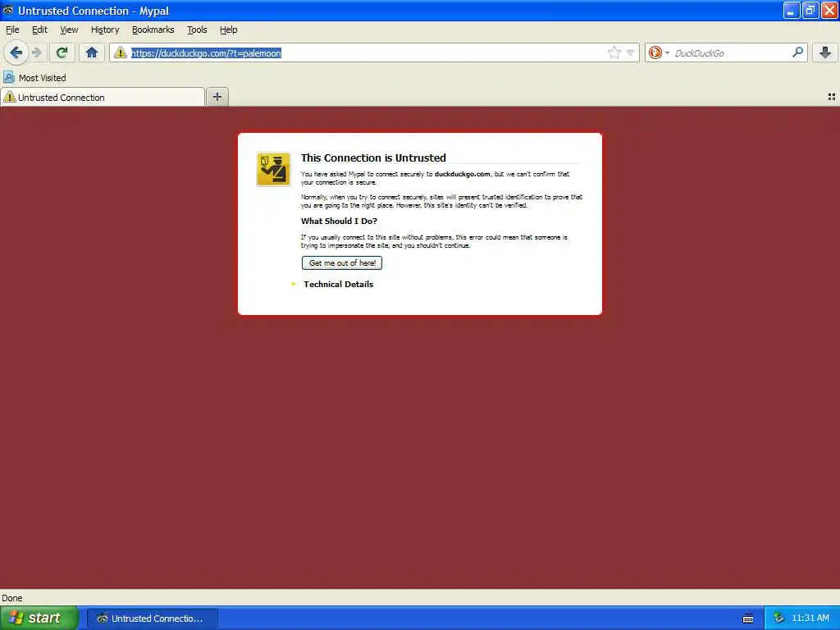Click the Untrusted Connection taskbar button

(x=152, y=619)
